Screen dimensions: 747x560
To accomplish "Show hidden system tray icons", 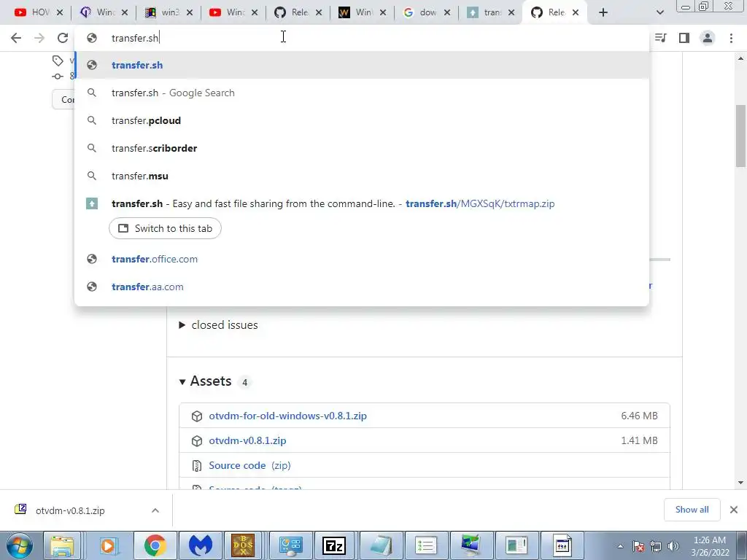I will (x=620, y=546).
